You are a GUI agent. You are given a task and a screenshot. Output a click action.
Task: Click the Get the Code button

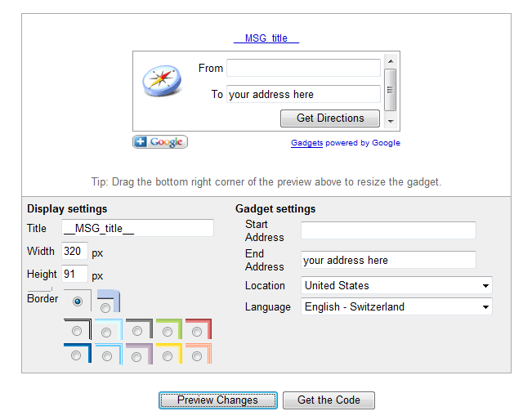[x=329, y=400]
